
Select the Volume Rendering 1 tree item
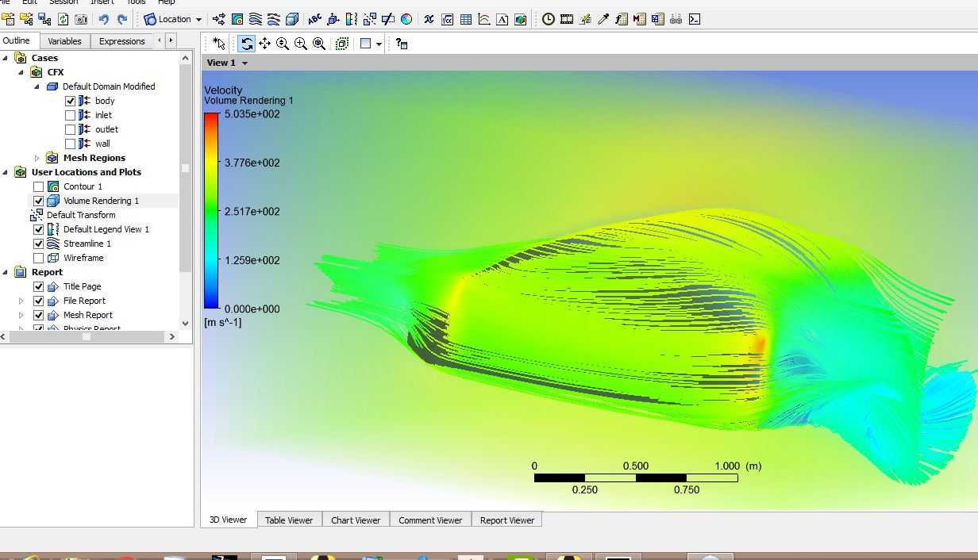tap(101, 201)
